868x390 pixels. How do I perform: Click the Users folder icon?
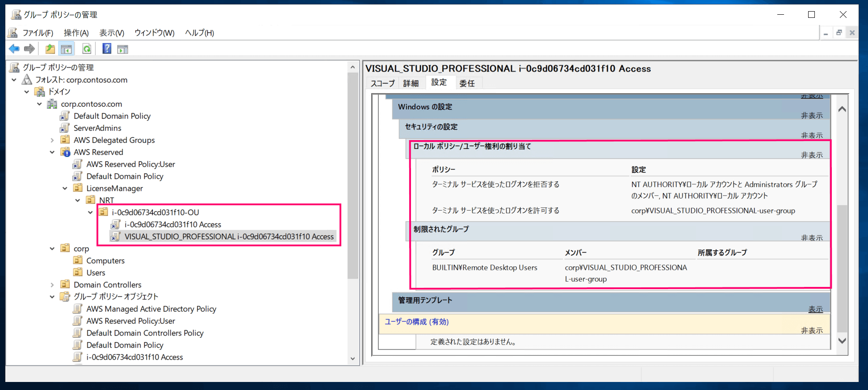tap(78, 272)
